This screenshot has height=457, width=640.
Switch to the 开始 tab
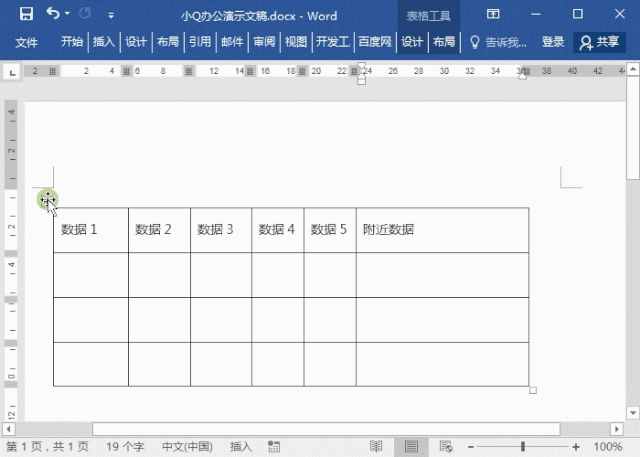pos(72,42)
